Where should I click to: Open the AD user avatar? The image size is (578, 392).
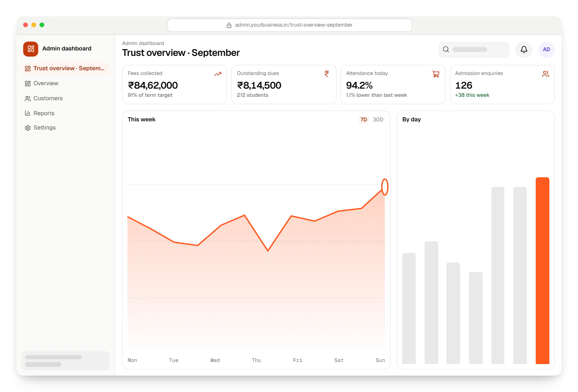546,49
